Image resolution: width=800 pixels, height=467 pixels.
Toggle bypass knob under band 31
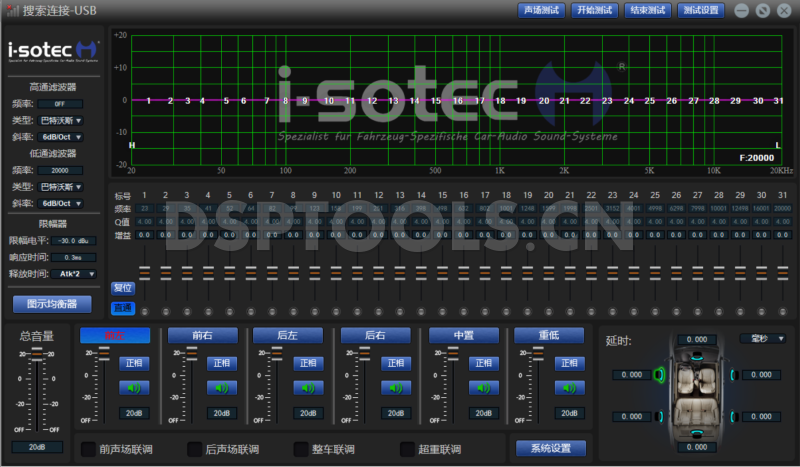(x=783, y=311)
